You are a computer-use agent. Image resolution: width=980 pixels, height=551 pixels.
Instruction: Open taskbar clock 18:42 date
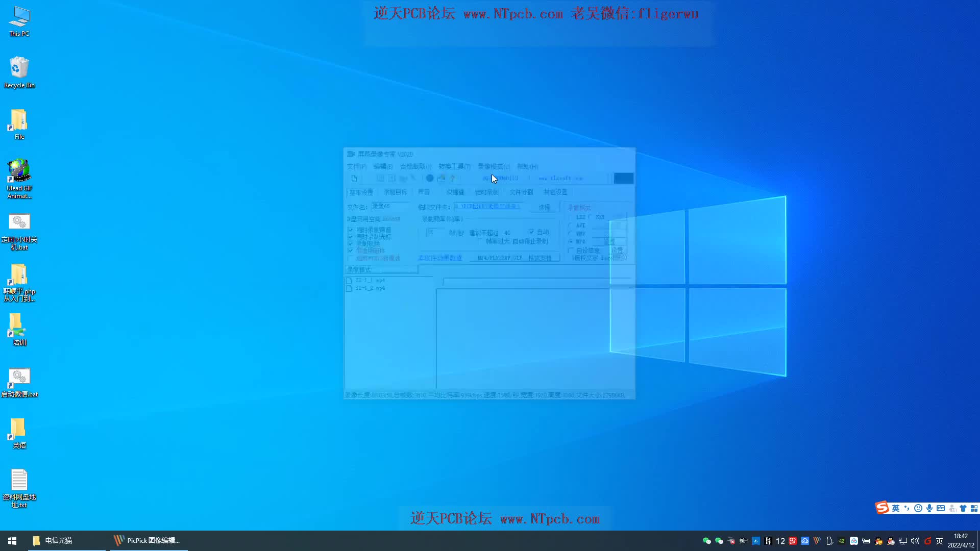point(961,540)
